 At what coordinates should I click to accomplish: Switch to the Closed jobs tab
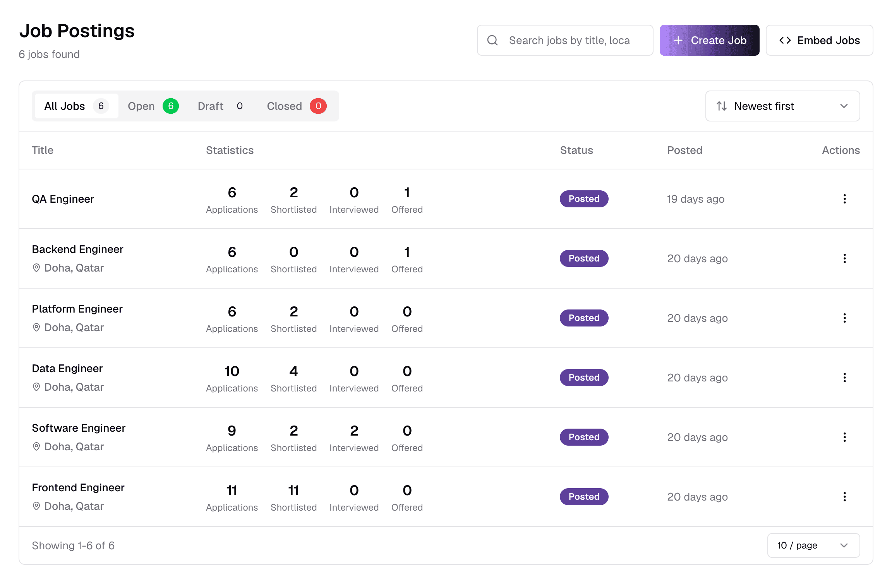coord(297,106)
